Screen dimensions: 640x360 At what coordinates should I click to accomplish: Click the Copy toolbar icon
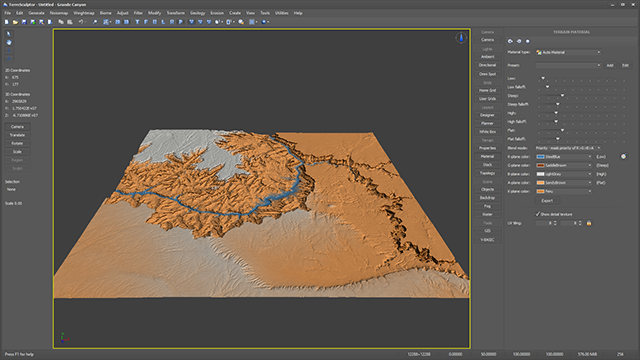click(x=61, y=22)
